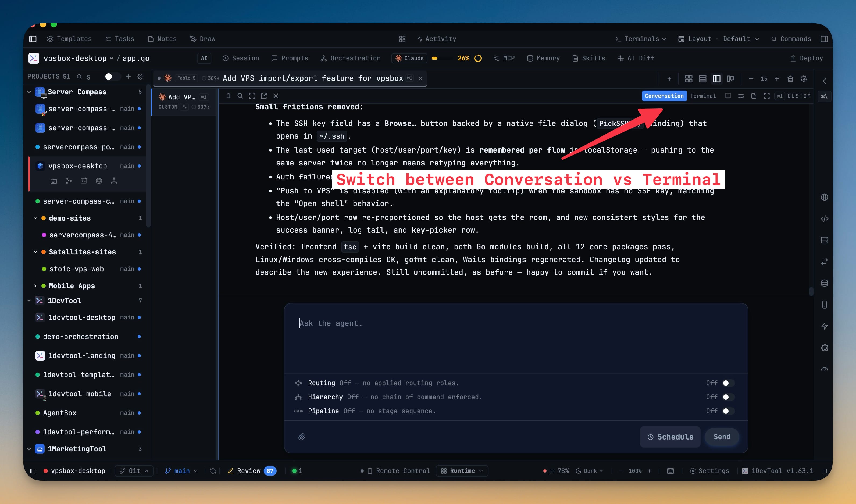856x504 pixels.
Task: Select the grid terminal layout icon
Action: tap(689, 79)
